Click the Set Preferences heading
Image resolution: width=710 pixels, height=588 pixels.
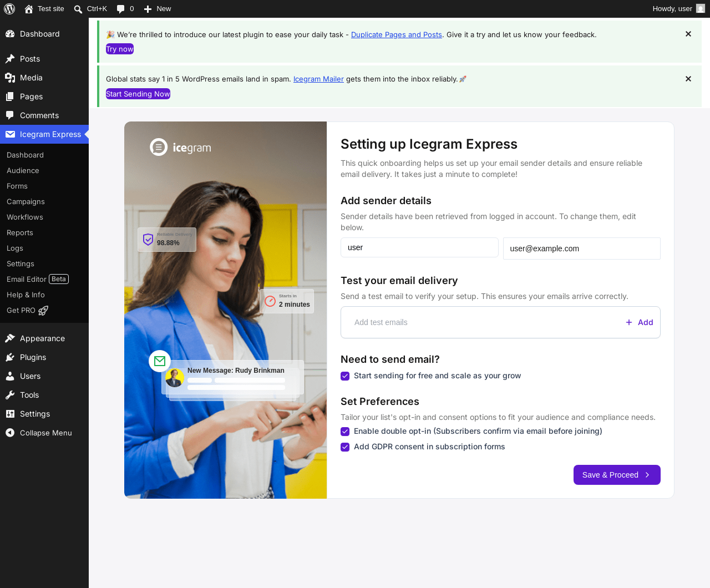[380, 402]
